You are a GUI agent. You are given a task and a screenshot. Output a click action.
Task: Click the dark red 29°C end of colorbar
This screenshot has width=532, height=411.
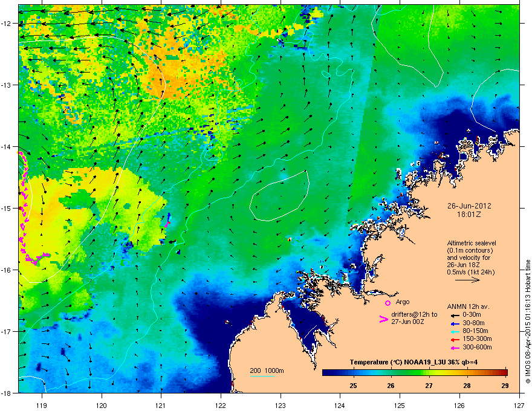(x=504, y=373)
